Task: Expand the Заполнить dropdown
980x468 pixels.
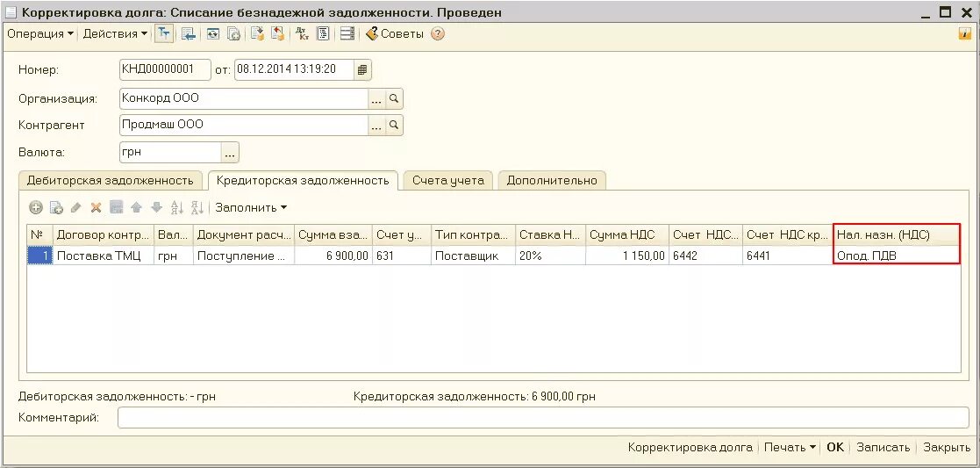Action: pyautogui.click(x=251, y=208)
